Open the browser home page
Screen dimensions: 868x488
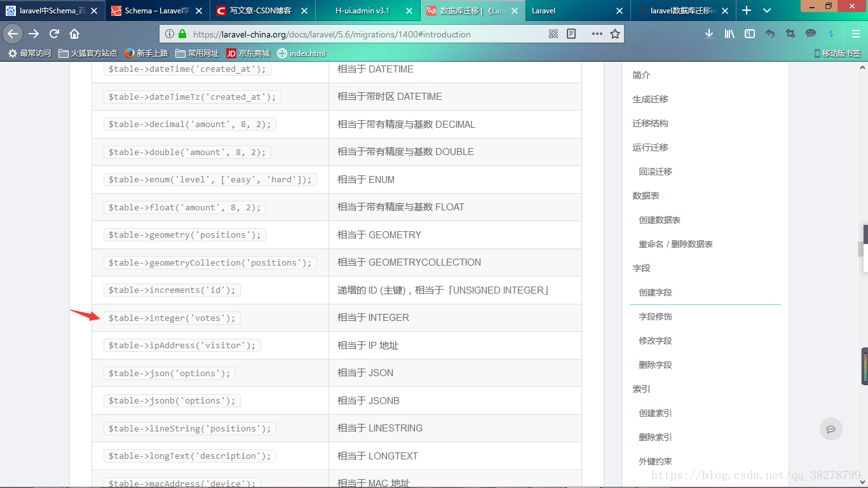[x=74, y=34]
